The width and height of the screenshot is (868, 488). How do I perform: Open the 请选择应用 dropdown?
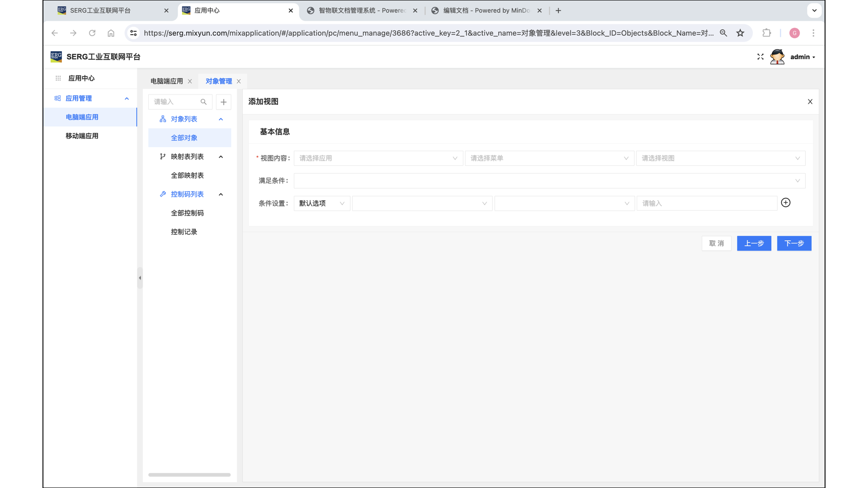point(378,158)
